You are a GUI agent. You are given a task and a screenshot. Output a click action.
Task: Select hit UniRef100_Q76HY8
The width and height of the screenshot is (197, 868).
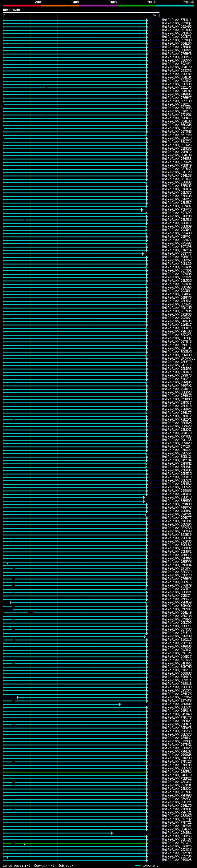177,54
